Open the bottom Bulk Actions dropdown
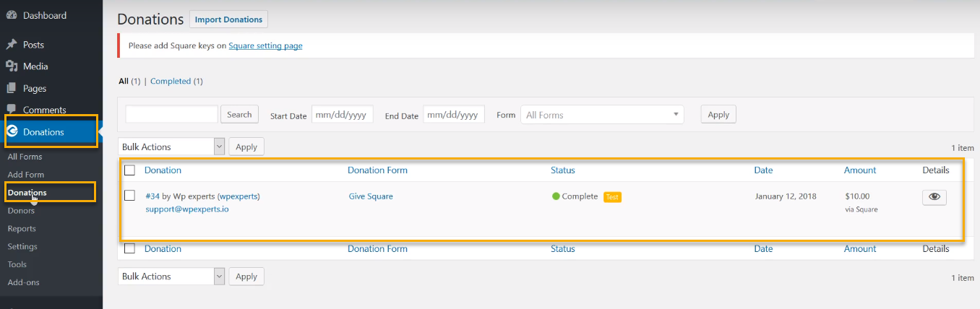980x309 pixels. tap(171, 276)
